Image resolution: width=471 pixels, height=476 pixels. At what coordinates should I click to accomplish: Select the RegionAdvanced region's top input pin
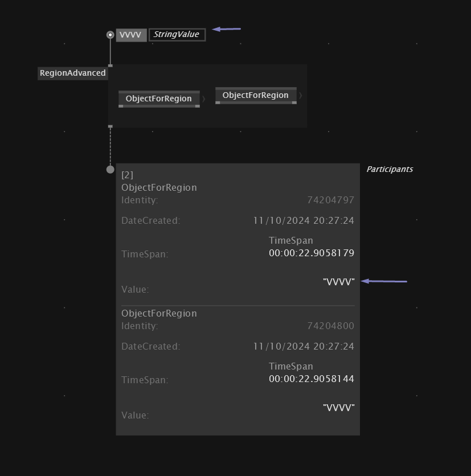click(x=110, y=65)
